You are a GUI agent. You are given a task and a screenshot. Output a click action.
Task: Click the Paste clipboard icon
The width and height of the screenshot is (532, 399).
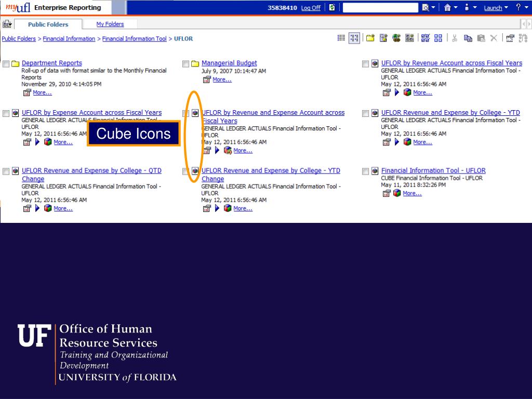pyautogui.click(x=481, y=38)
